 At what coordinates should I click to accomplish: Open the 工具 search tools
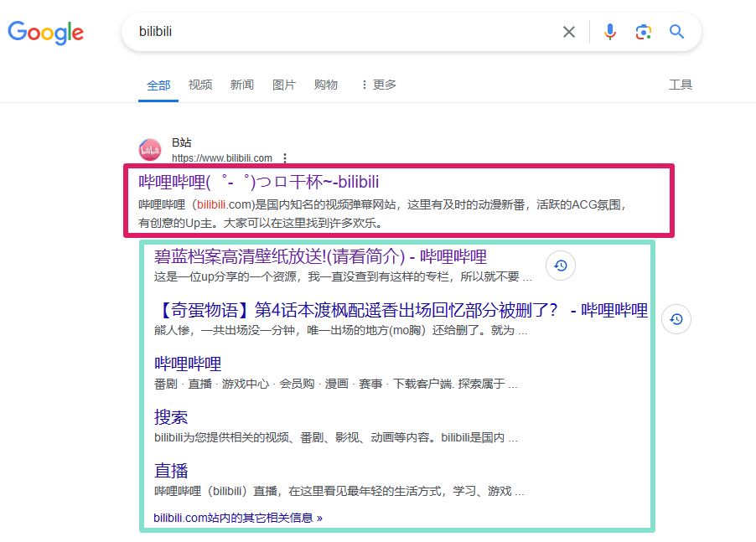tap(681, 85)
